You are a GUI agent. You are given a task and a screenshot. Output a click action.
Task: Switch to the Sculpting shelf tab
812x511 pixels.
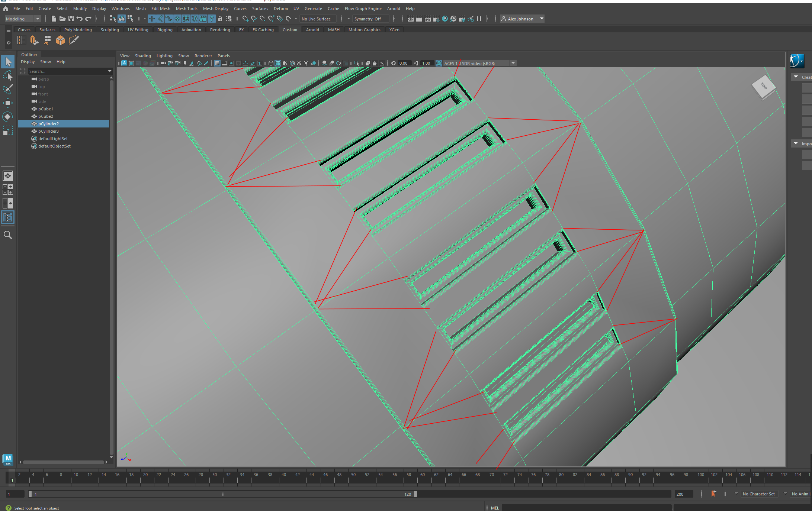point(110,30)
